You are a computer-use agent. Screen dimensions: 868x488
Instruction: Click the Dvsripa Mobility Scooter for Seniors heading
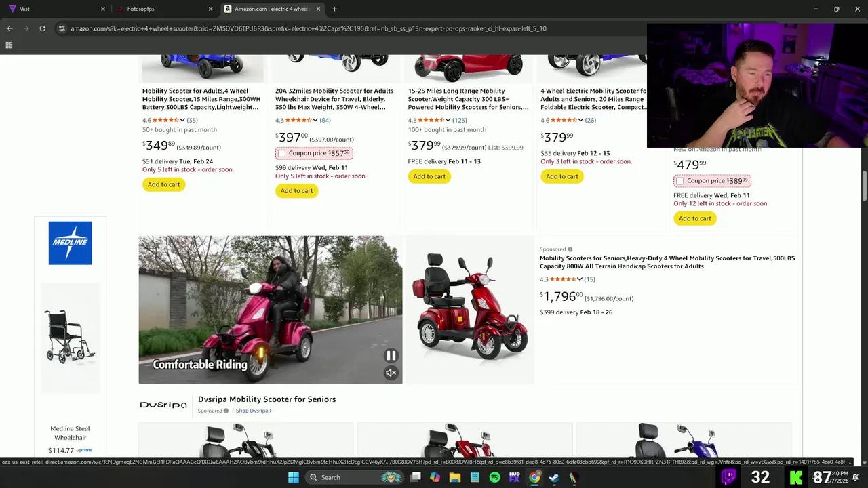tap(267, 399)
